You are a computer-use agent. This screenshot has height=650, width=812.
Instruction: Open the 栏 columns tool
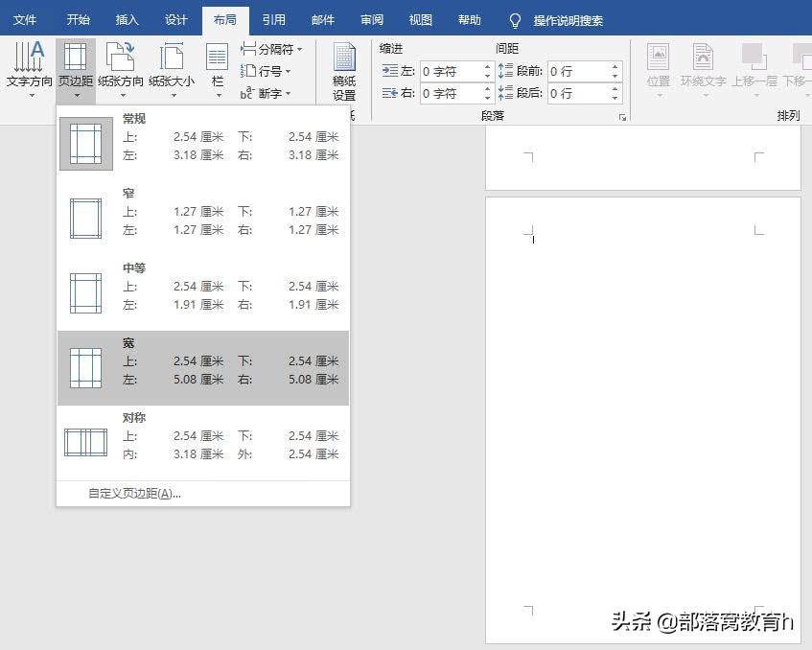tap(218, 70)
